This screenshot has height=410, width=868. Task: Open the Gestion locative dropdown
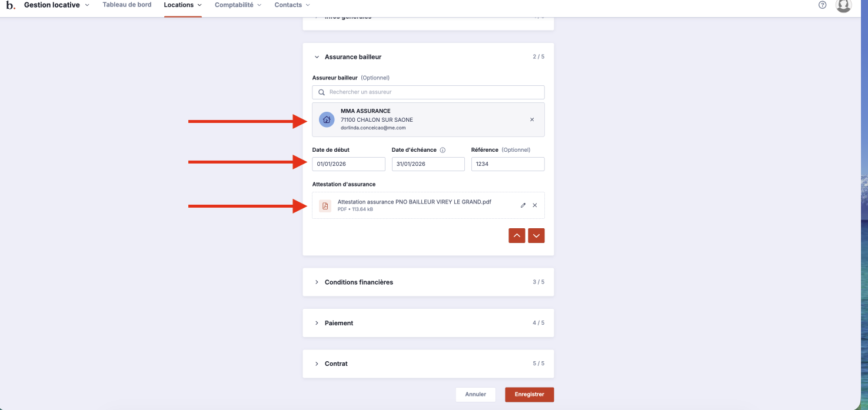pyautogui.click(x=56, y=5)
